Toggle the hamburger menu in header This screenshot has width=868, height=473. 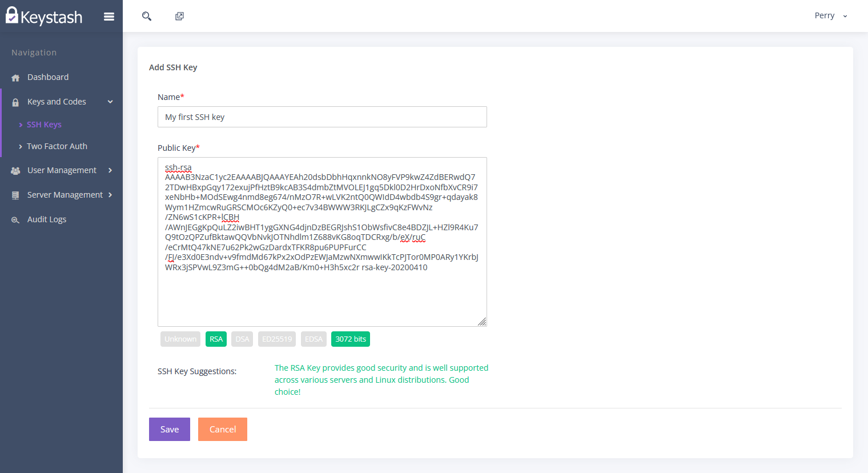click(x=109, y=17)
